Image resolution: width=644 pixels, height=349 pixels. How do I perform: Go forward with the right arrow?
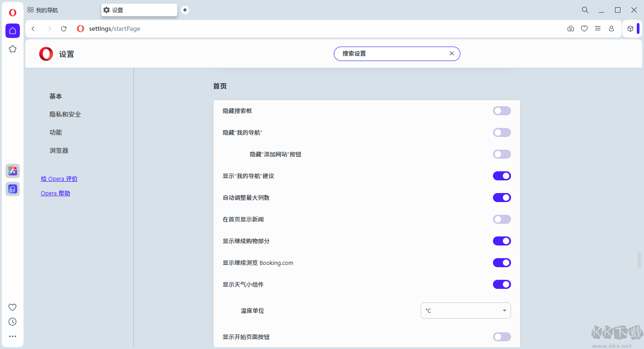49,28
